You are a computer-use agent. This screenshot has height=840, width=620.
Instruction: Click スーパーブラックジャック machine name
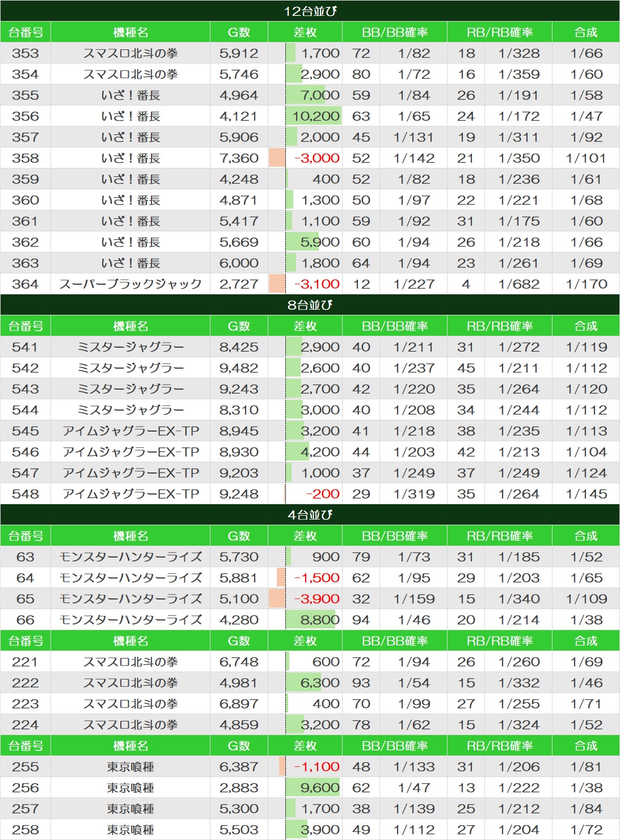[x=130, y=284]
